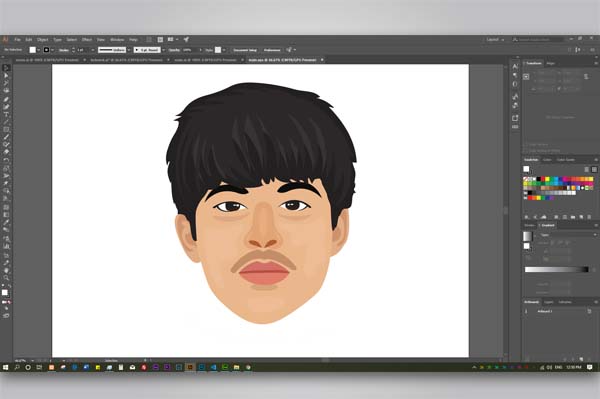Click the Opacity label in control bar

coord(174,50)
